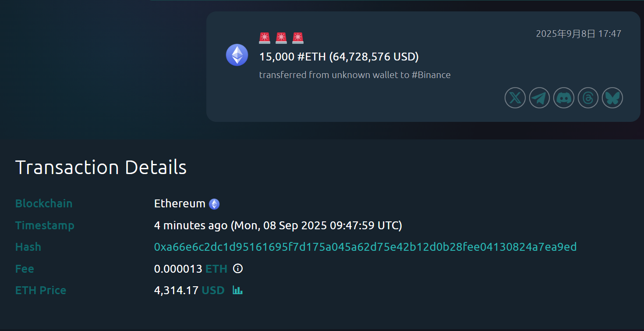
Task: Click the ETH Price label
Action: [x=41, y=290]
